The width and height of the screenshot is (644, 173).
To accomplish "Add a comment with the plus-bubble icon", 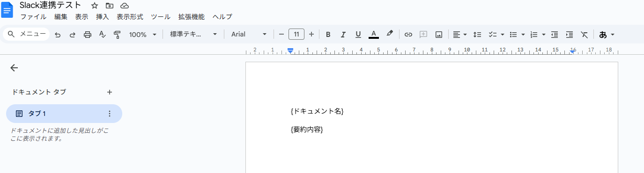I will [423, 34].
